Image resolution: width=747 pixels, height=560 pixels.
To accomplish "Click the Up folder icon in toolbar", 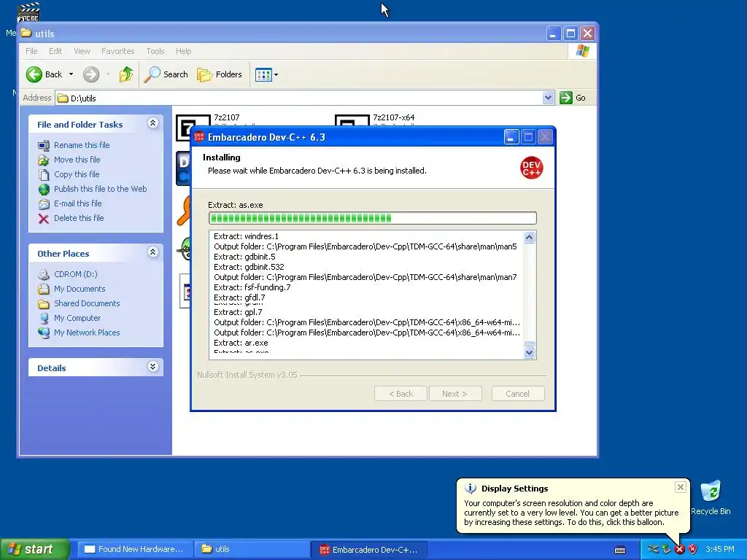I will pyautogui.click(x=125, y=74).
